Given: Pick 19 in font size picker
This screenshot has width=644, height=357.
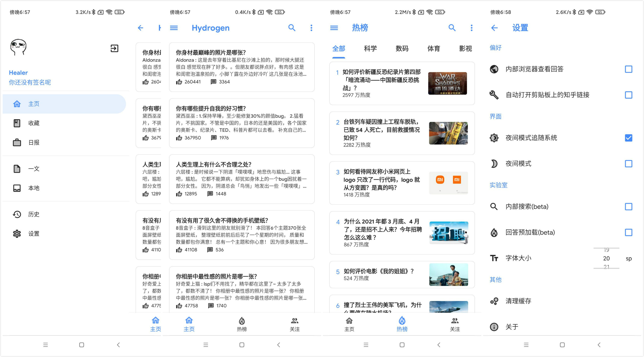Looking at the screenshot, I should point(606,250).
